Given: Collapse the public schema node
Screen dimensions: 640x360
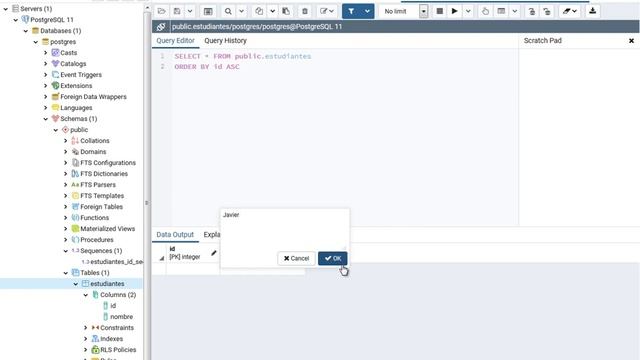Looking at the screenshot, I should pyautogui.click(x=56, y=130).
